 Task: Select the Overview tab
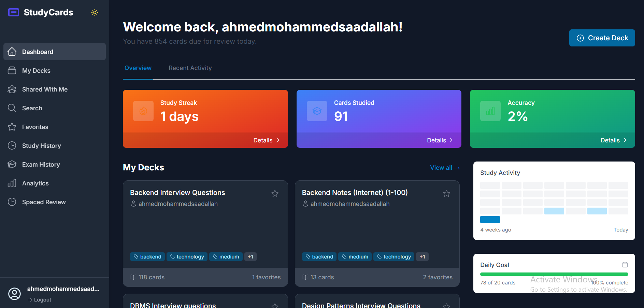point(138,68)
